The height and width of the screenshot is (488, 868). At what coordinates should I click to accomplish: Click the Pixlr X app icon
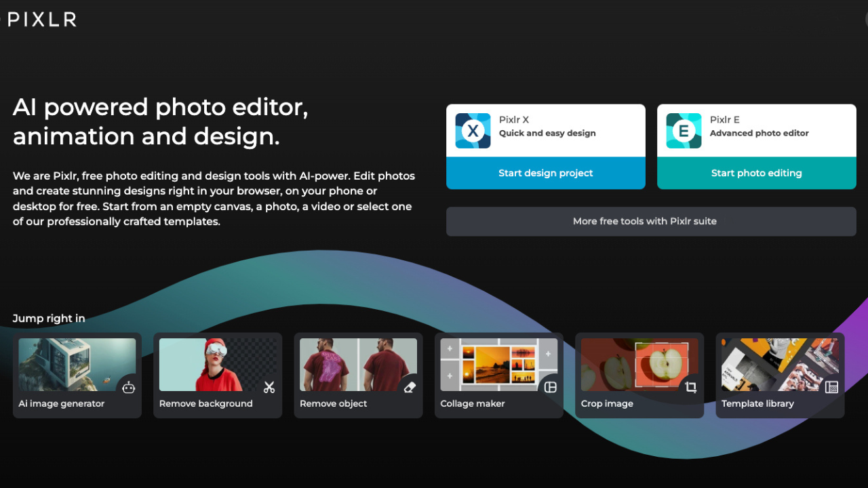pyautogui.click(x=473, y=131)
